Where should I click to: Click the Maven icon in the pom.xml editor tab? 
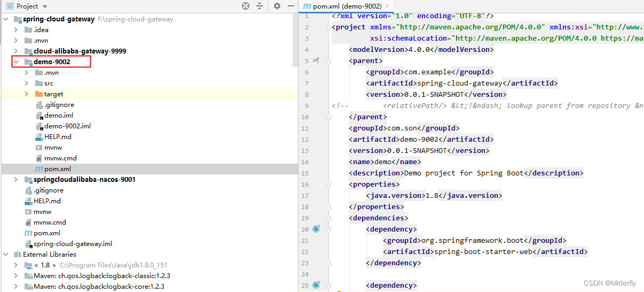coord(307,6)
